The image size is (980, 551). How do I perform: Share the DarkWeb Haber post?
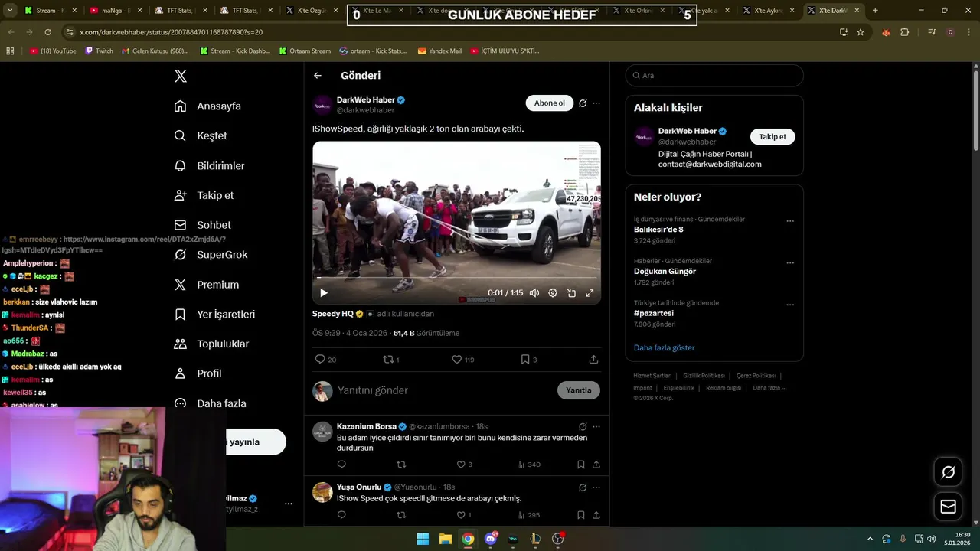coord(593,359)
